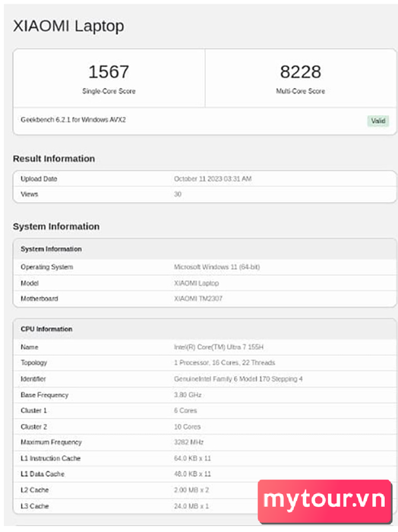Click the Intel Core Ultra 7 155H name
The image size is (398, 532).
point(219,347)
